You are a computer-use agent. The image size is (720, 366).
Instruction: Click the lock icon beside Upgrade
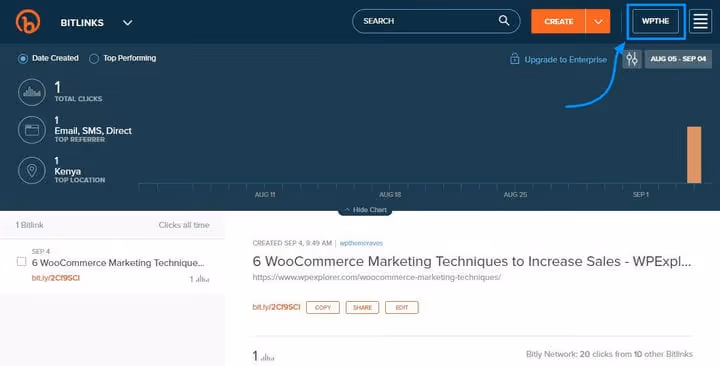[514, 59]
